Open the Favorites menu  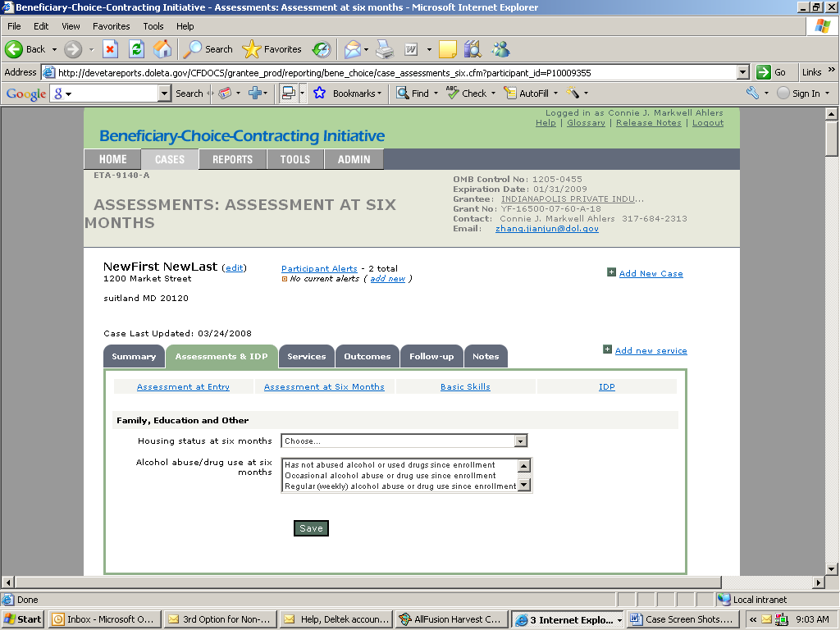click(111, 26)
